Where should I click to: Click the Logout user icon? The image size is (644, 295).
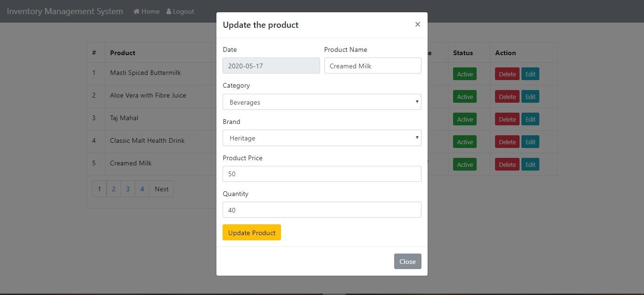tap(169, 11)
